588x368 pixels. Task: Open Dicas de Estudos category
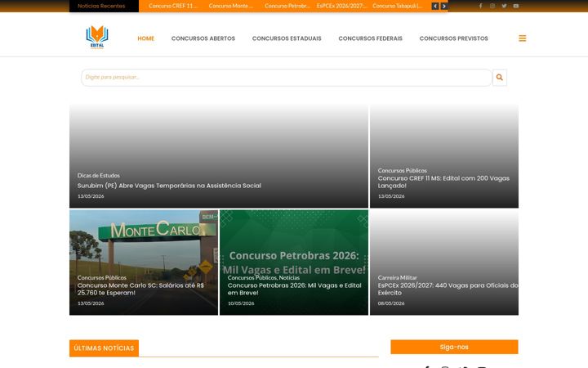pos(99,175)
